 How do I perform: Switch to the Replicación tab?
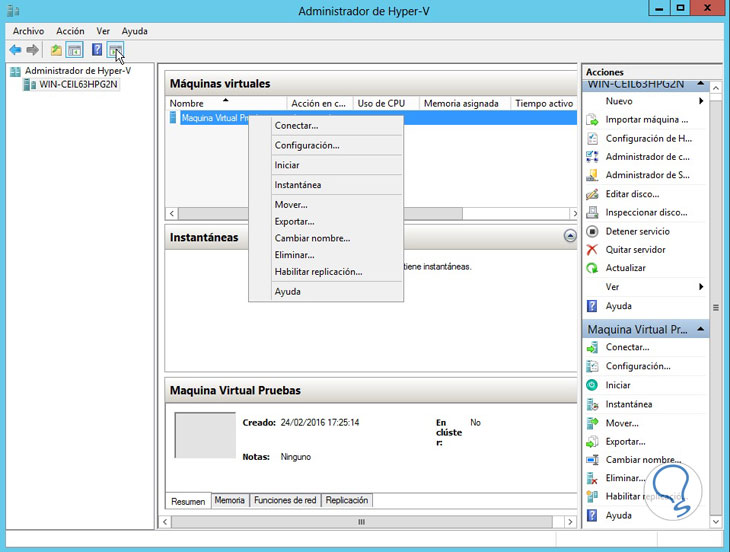coord(347,500)
